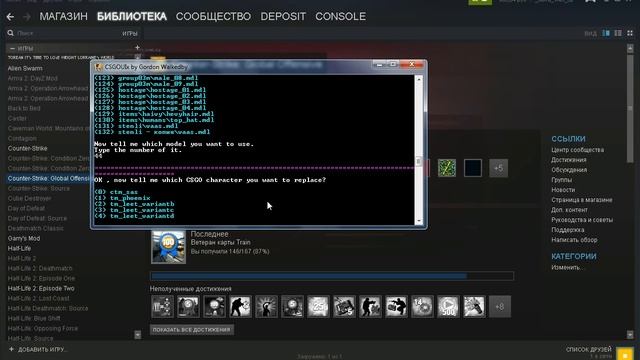Open the БИБЛИОТЕКА tab
This screenshot has height=360, width=640.
pyautogui.click(x=132, y=16)
